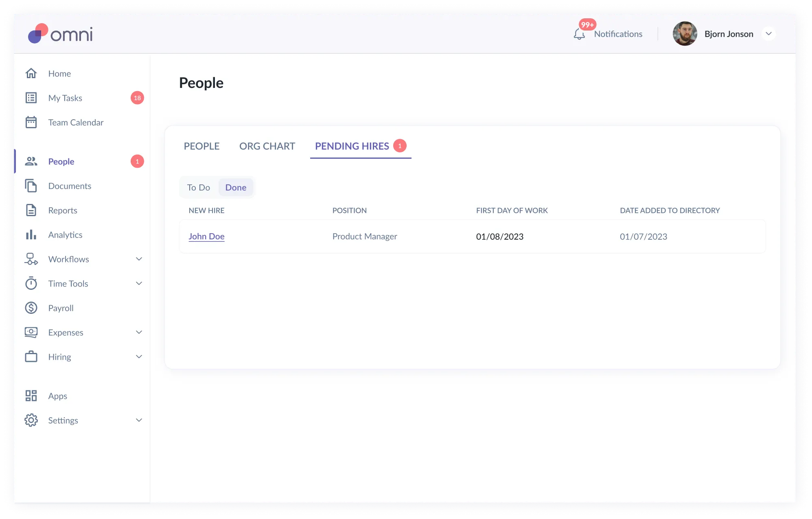
Task: Click the Analytics bar chart icon
Action: click(x=31, y=235)
